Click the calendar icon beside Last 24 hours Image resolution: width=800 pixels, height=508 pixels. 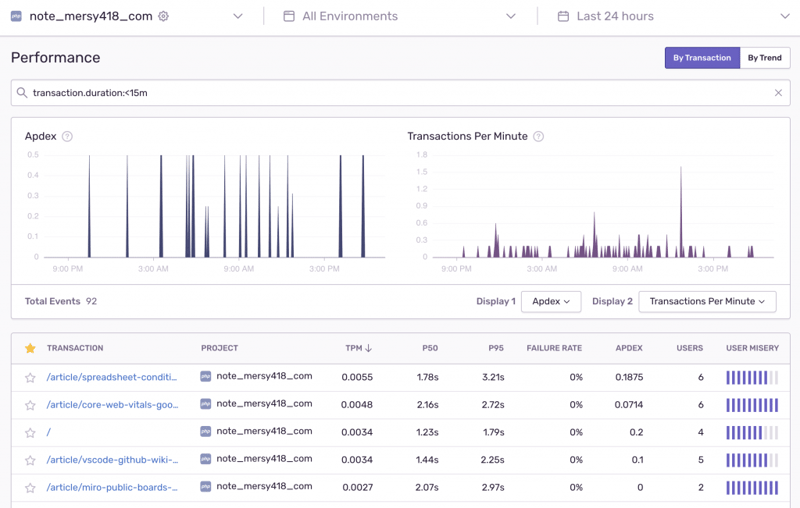pos(563,16)
